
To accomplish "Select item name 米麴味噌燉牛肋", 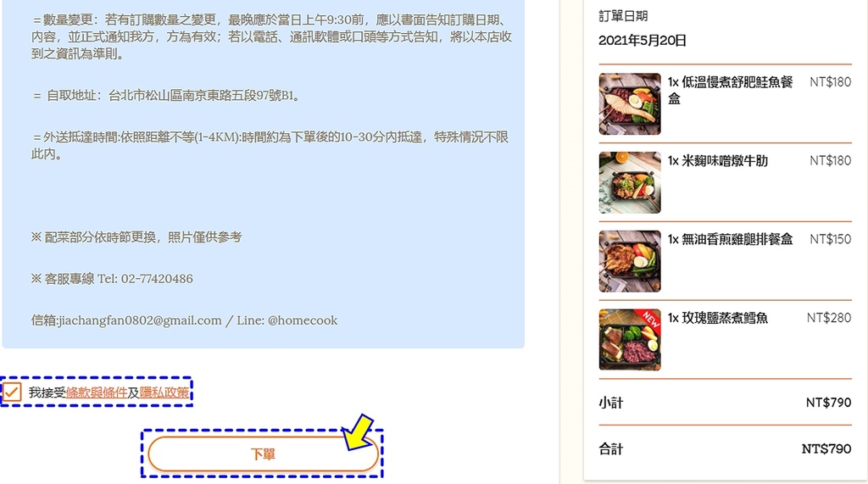I will pos(725,160).
